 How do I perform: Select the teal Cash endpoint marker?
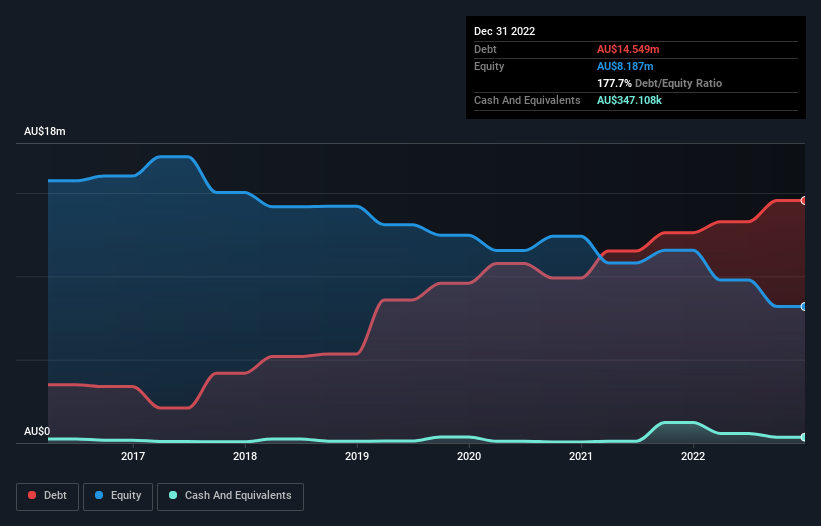804,437
